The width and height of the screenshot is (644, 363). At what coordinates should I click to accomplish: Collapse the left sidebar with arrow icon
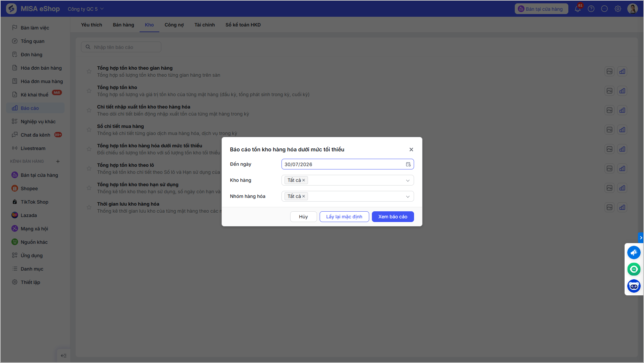pyautogui.click(x=64, y=356)
